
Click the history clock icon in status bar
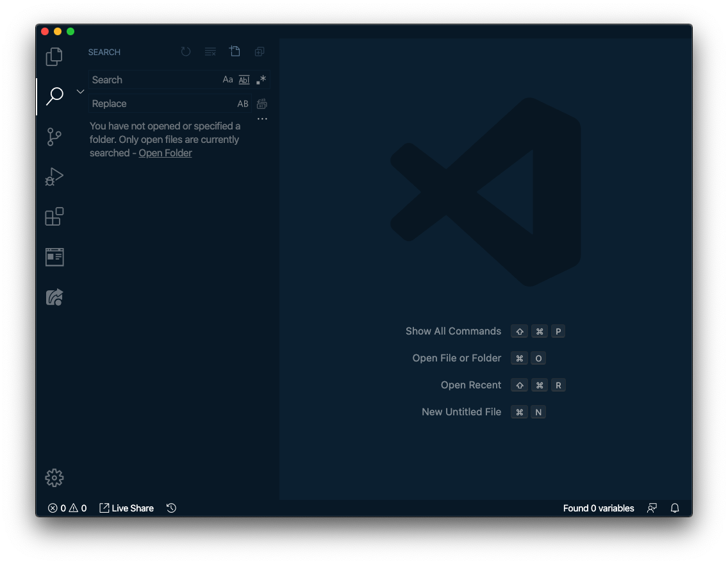coord(171,508)
